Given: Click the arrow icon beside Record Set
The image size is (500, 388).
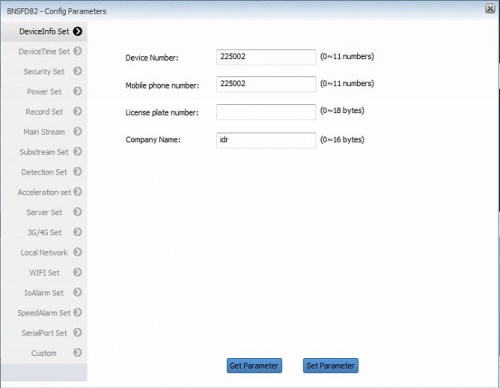Looking at the screenshot, I should (x=78, y=111).
